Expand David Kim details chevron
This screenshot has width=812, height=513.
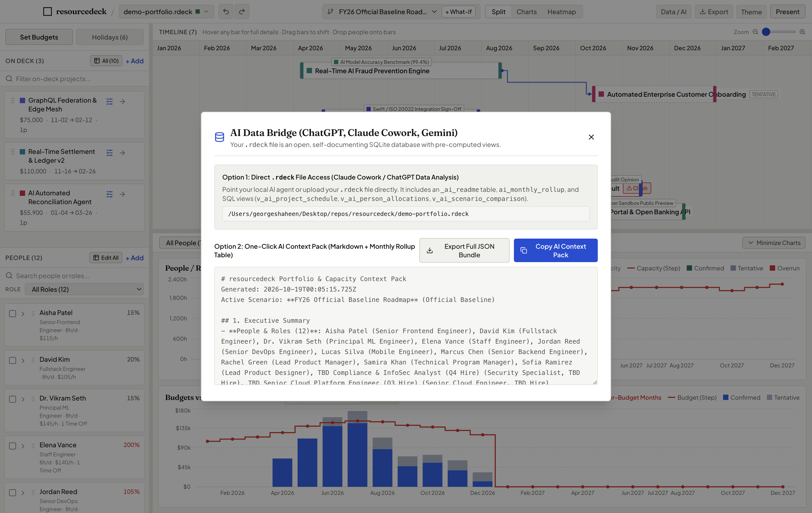tap(23, 360)
